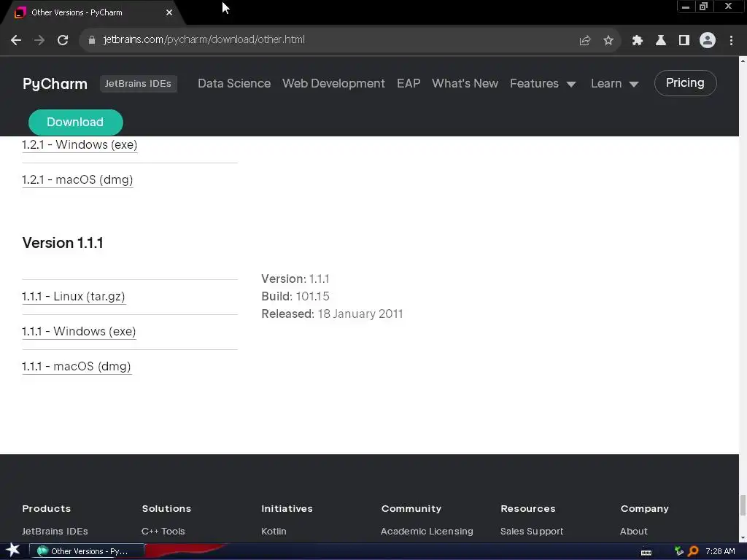The width and height of the screenshot is (747, 560).
Task: Download 1.2.1 - Windows (exe)
Action: pyautogui.click(x=80, y=145)
